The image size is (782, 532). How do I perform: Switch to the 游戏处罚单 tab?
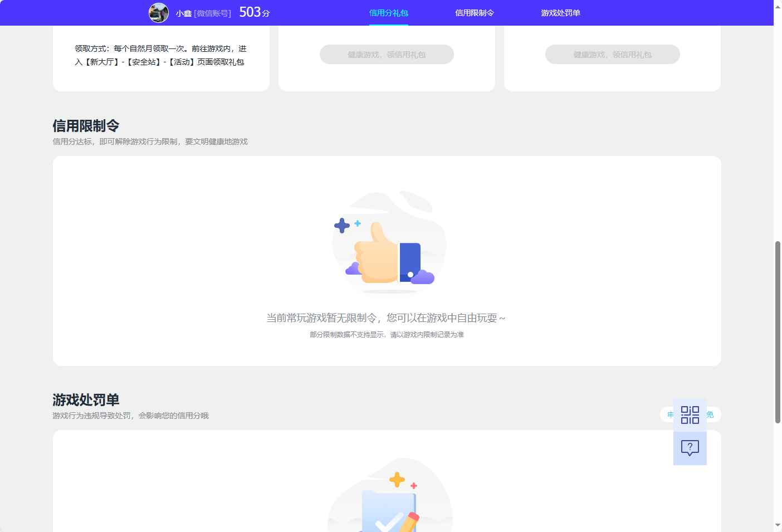560,12
